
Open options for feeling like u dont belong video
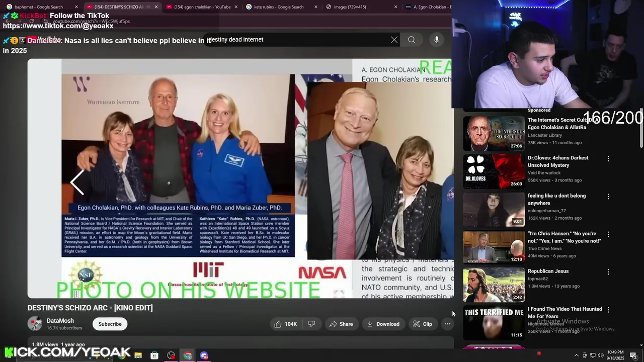(608, 197)
